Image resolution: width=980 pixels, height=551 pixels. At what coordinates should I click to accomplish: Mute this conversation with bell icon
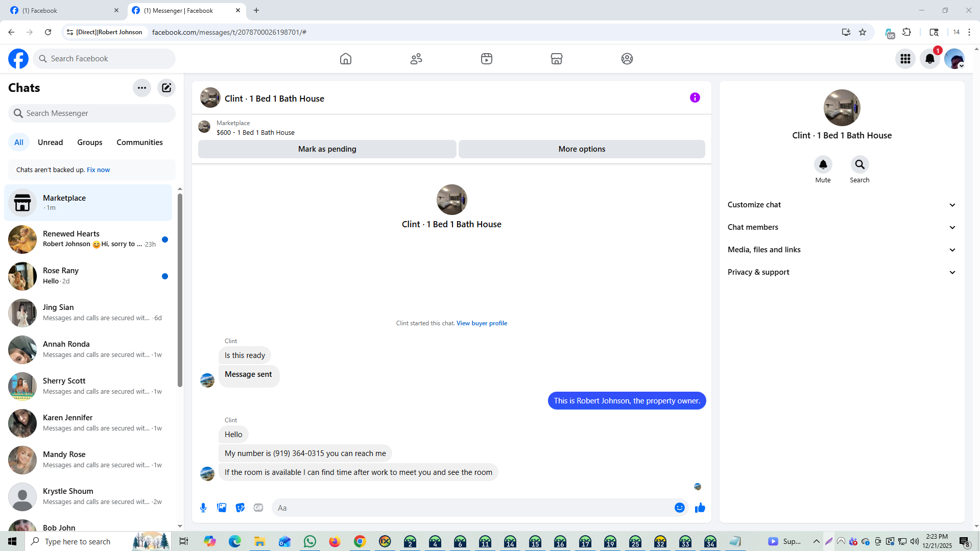point(823,164)
